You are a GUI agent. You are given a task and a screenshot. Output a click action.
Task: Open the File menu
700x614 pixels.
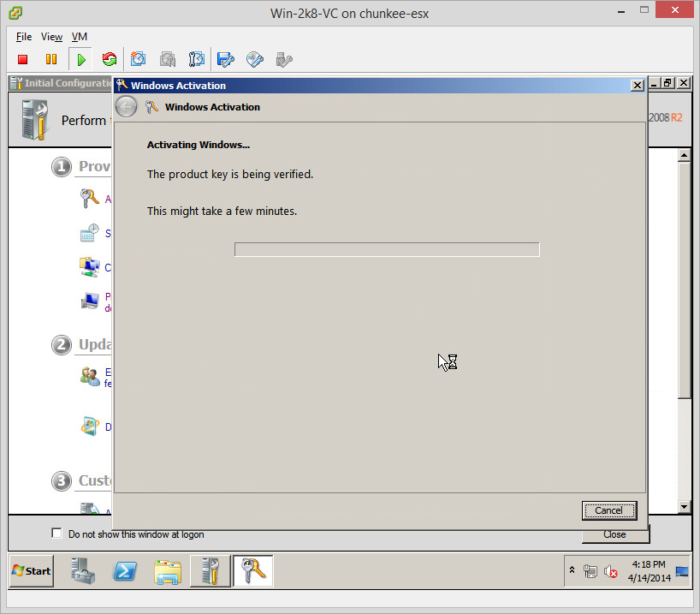click(x=24, y=37)
